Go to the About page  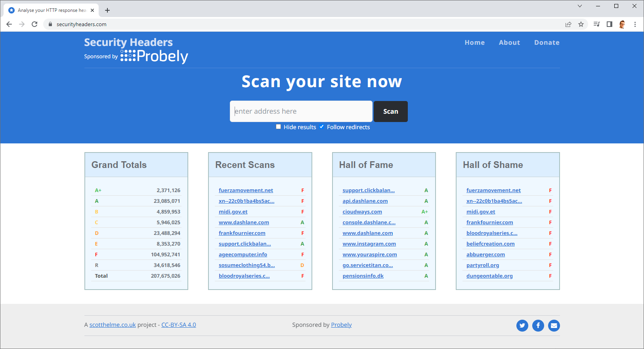(x=509, y=42)
